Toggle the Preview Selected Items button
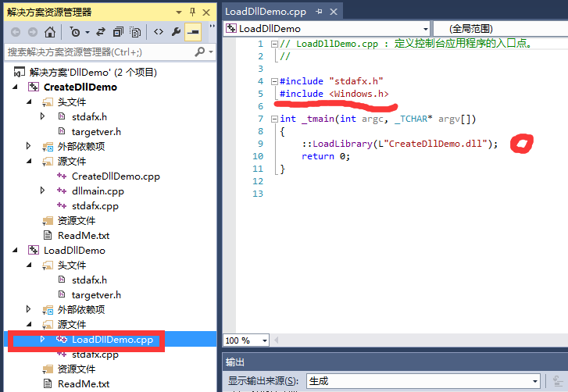Screen dimensions: 568x392 [x=193, y=32]
